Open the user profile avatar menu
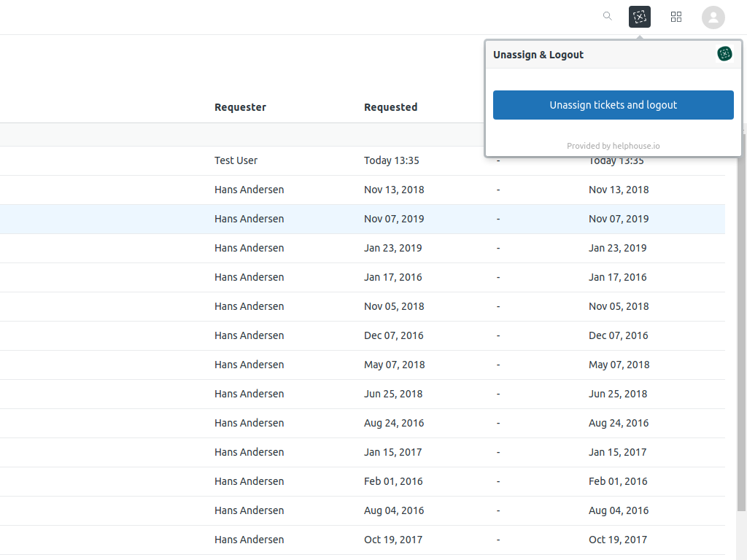This screenshot has height=560, width=747. (x=713, y=17)
